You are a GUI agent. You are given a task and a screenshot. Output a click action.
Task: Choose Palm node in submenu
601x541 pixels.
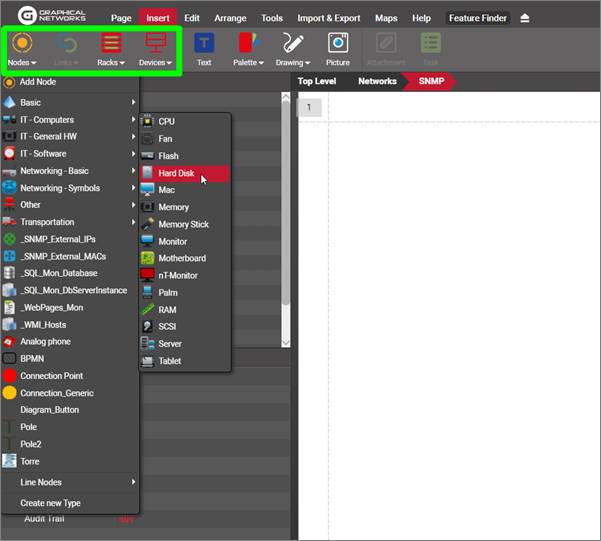tap(185, 293)
